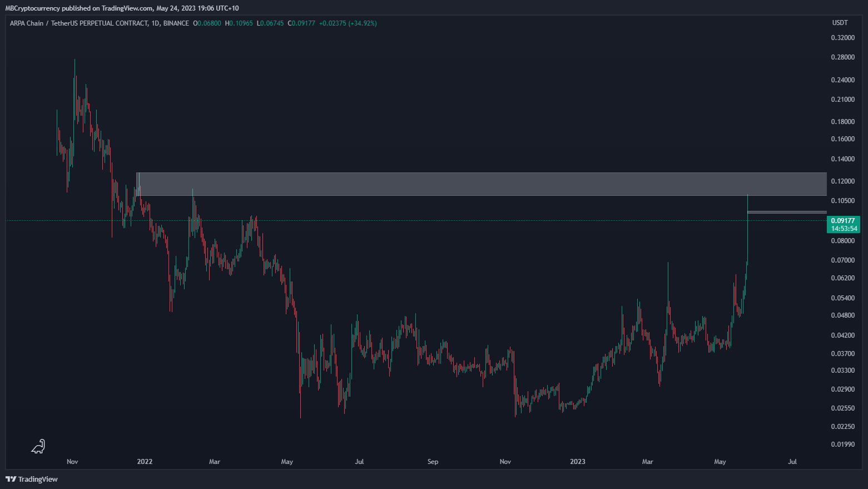868x489 pixels.
Task: Click the dinosaur icon on the chart
Action: 38,446
